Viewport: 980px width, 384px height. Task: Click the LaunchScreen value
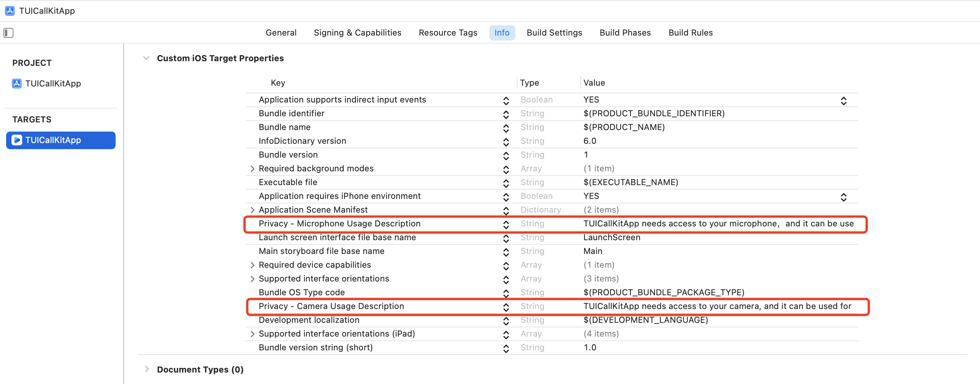click(612, 238)
